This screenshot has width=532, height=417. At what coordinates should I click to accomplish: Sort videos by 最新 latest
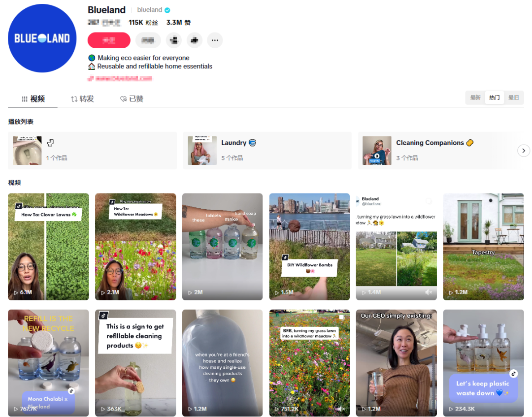pyautogui.click(x=475, y=97)
